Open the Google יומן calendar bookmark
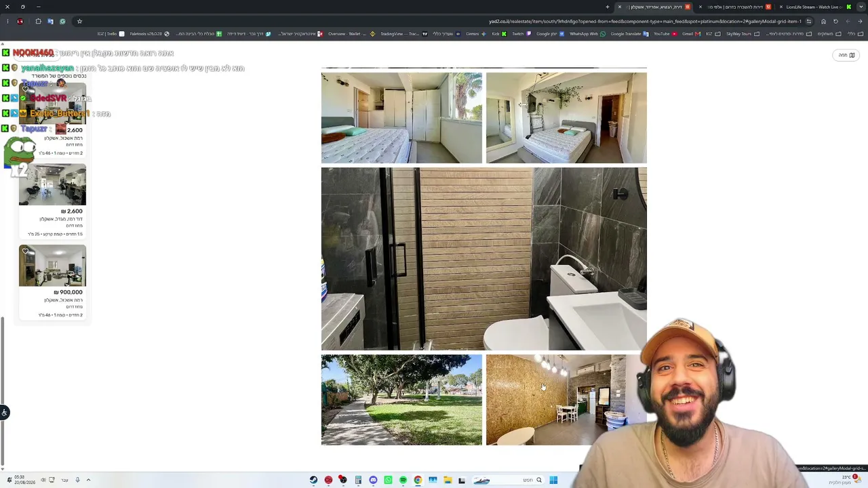 pos(549,34)
